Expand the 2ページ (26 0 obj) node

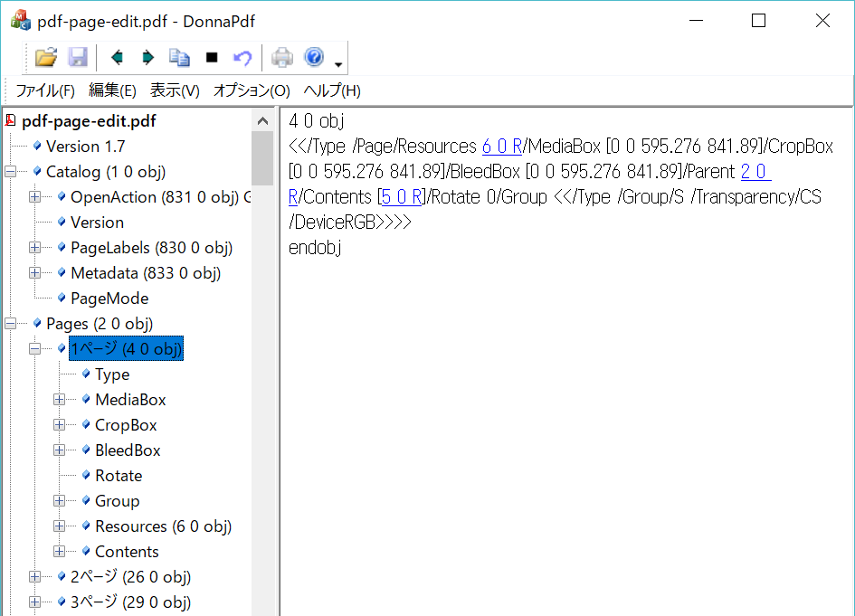coord(35,577)
